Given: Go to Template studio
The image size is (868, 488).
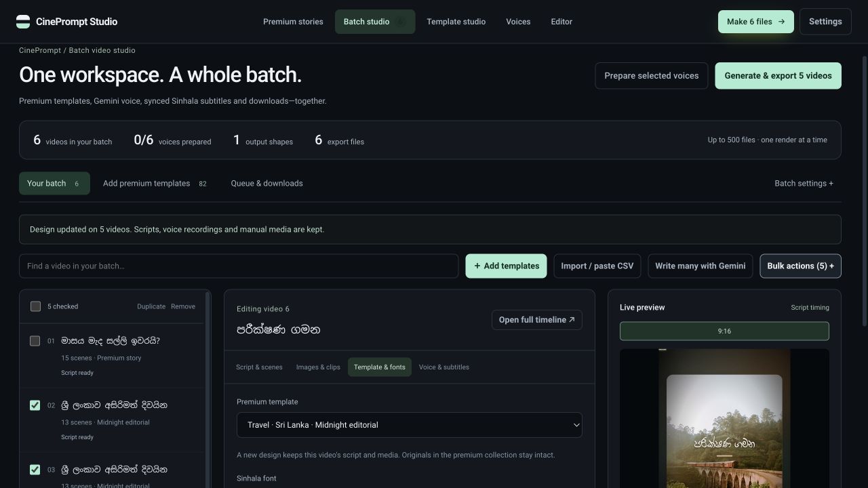Looking at the screenshot, I should click(456, 22).
